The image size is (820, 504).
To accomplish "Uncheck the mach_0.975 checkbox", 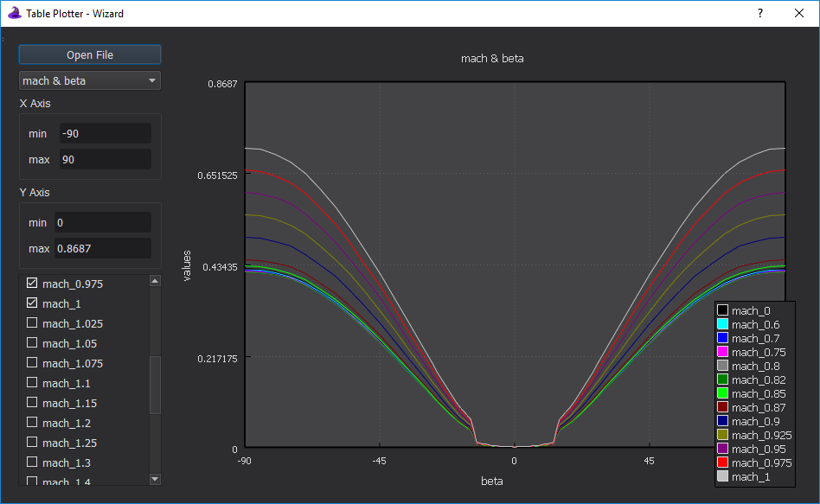I will coord(32,283).
